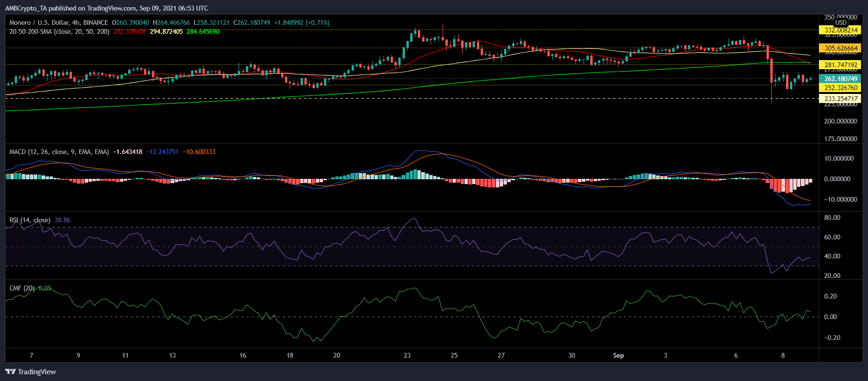Click the 305.626664 orange price label
This screenshot has height=381, width=868.
point(840,48)
